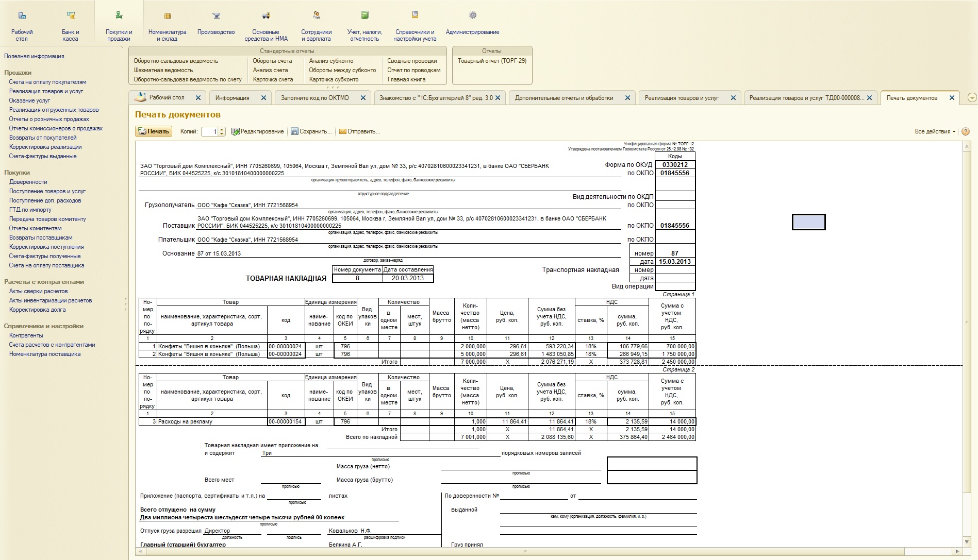The height and width of the screenshot is (560, 978).
Task: Open the Рабочий стол section icon
Action: point(22,15)
